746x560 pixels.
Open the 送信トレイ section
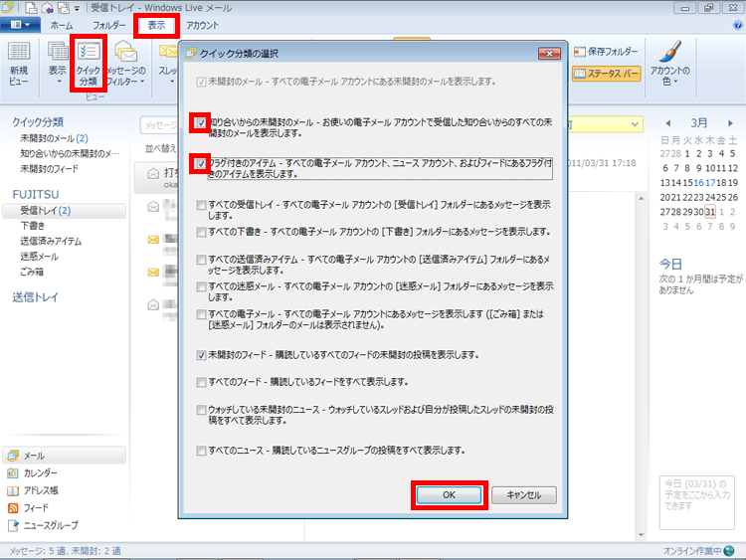[x=35, y=297]
